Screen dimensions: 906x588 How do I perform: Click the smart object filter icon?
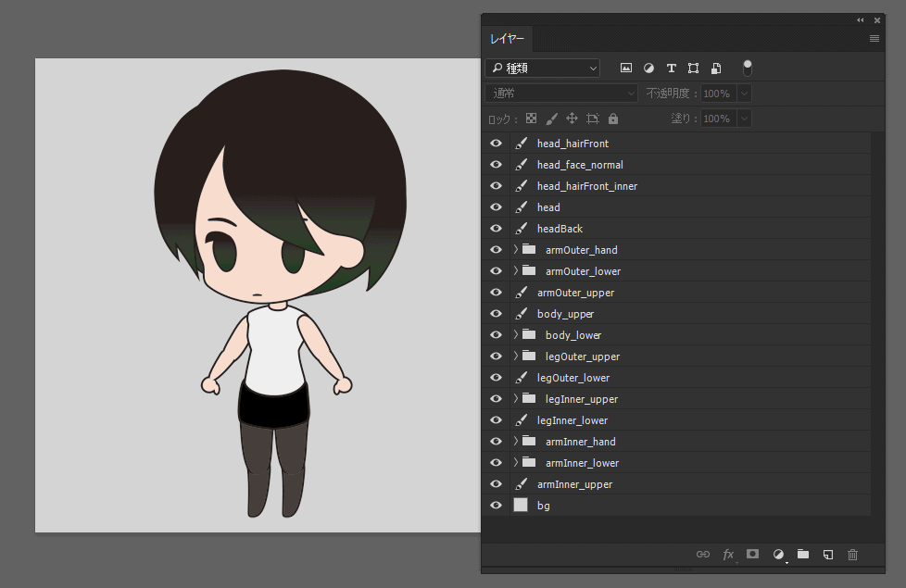716,69
